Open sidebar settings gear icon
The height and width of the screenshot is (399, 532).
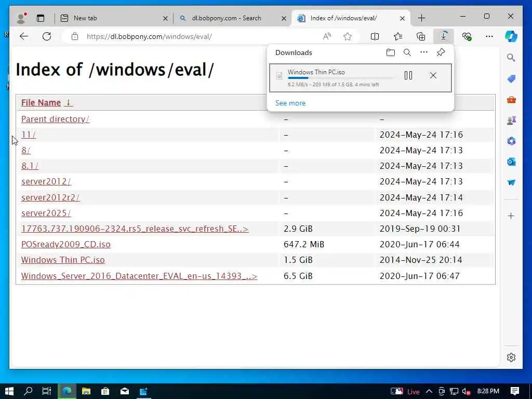(511, 357)
